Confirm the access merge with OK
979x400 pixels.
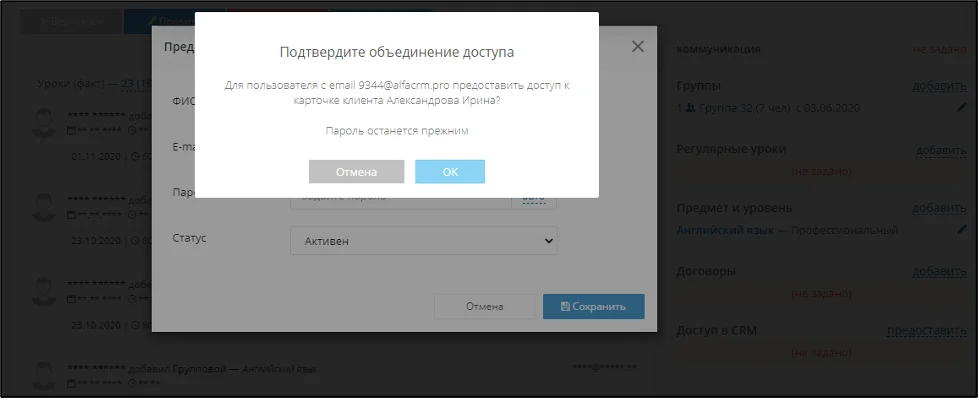click(x=450, y=172)
